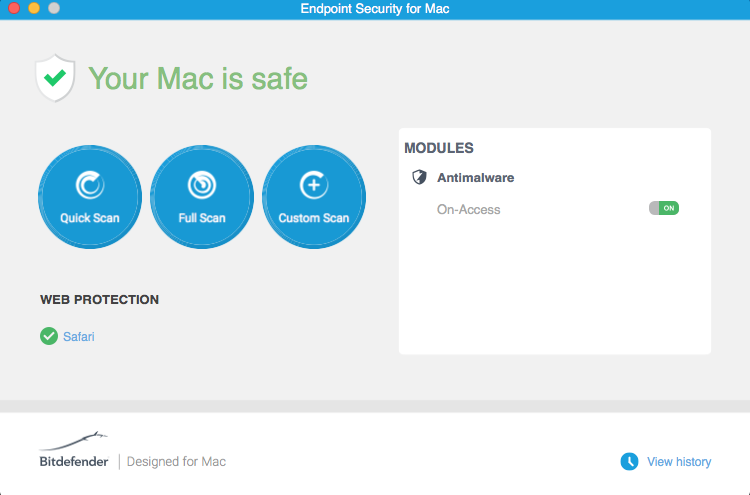Open the View history link
The image size is (750, 495).
[679, 462]
